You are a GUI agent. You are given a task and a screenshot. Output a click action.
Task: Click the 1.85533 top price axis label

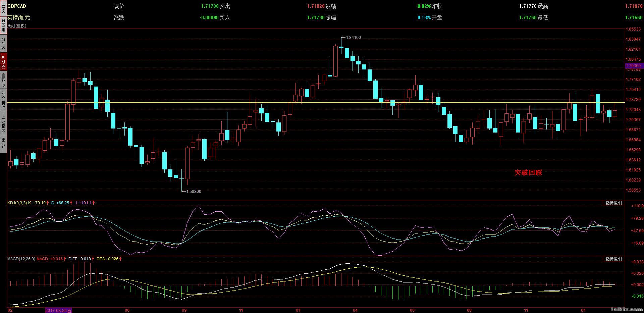click(634, 29)
